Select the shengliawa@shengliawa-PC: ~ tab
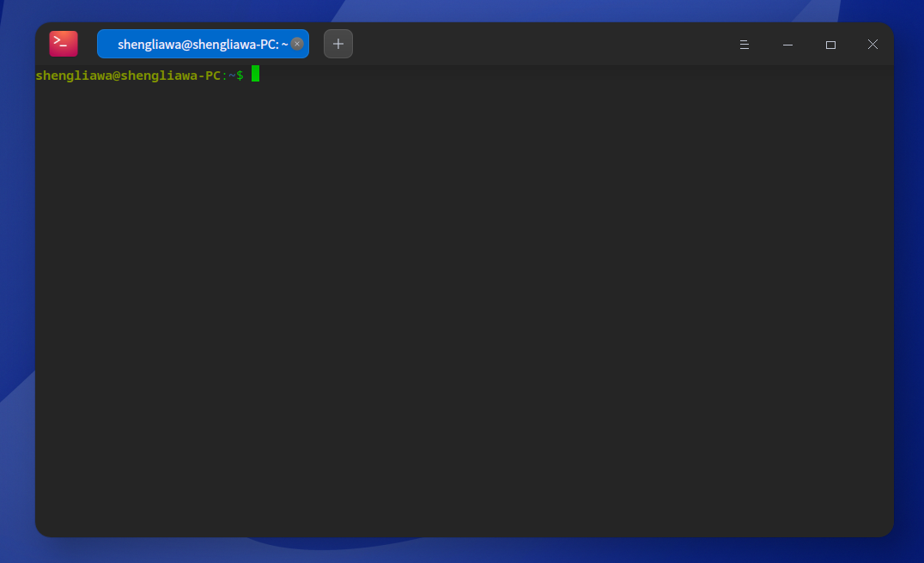This screenshot has height=563, width=924. point(203,44)
